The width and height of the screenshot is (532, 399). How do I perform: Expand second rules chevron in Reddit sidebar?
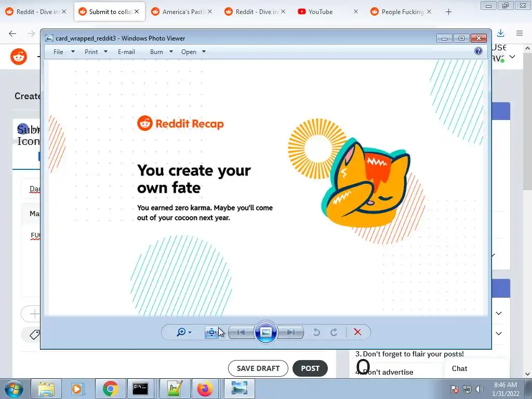pos(499,334)
